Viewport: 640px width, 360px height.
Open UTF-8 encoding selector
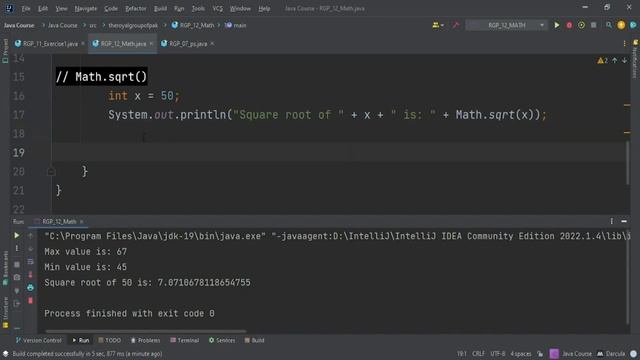(498, 354)
